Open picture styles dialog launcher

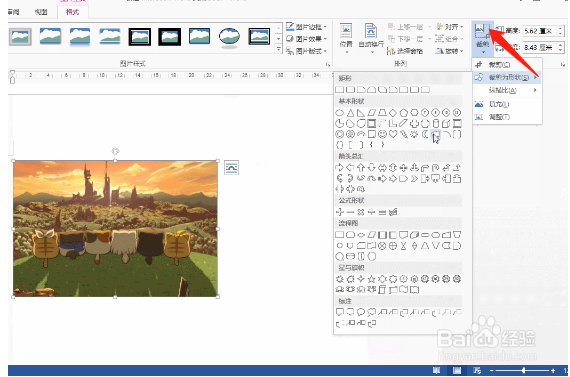pyautogui.click(x=328, y=64)
